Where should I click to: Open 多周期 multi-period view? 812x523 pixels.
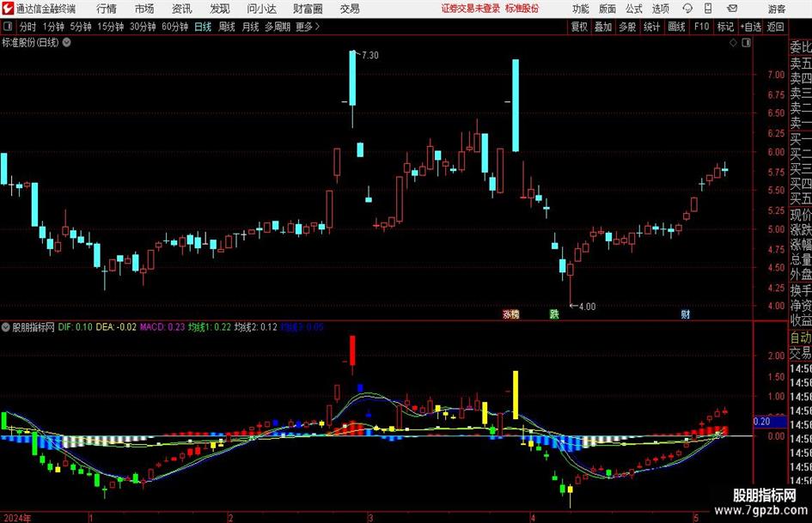278,27
